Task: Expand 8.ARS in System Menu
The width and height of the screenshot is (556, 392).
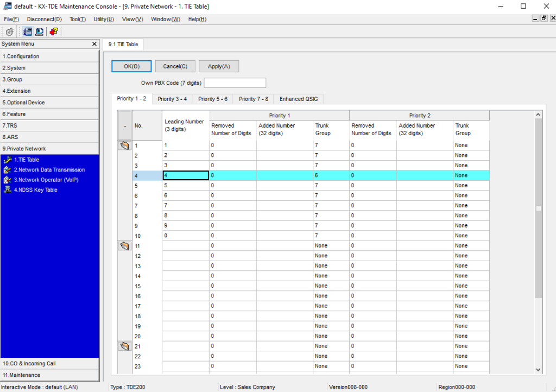Action: click(49, 137)
